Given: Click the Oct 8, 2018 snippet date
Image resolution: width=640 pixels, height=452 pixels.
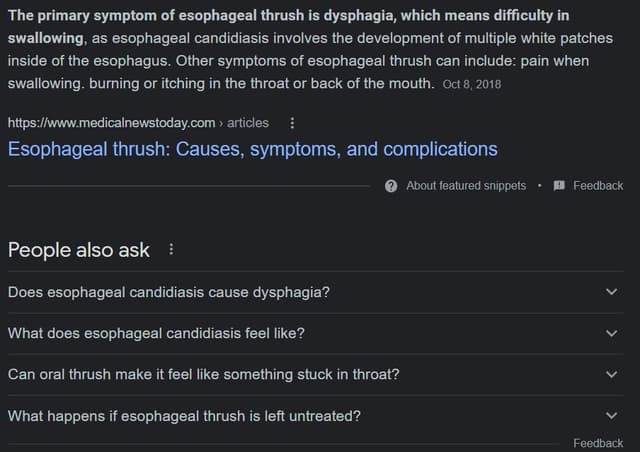Looking at the screenshot, I should point(471,84).
